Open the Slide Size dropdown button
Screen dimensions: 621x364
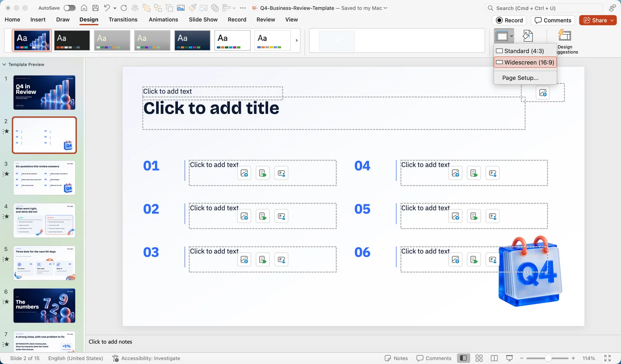[504, 36]
